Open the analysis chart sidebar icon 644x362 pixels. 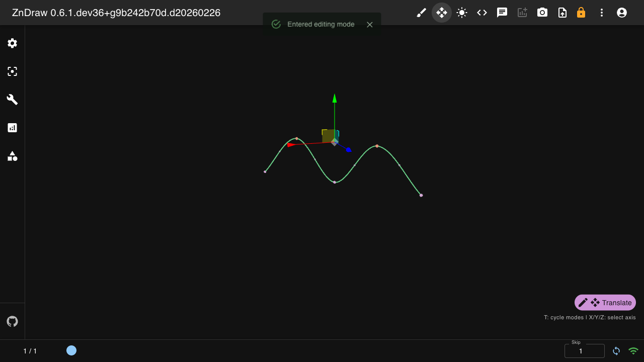pos(13,128)
